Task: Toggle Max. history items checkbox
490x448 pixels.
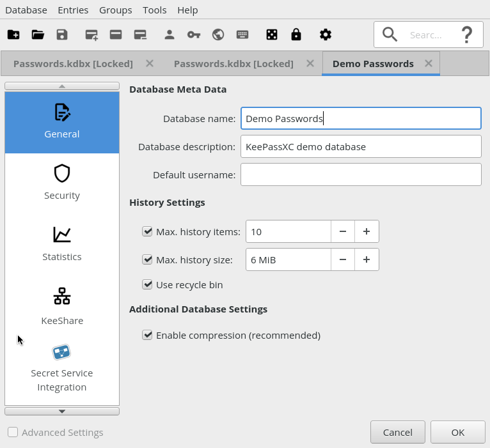Action: 147,231
